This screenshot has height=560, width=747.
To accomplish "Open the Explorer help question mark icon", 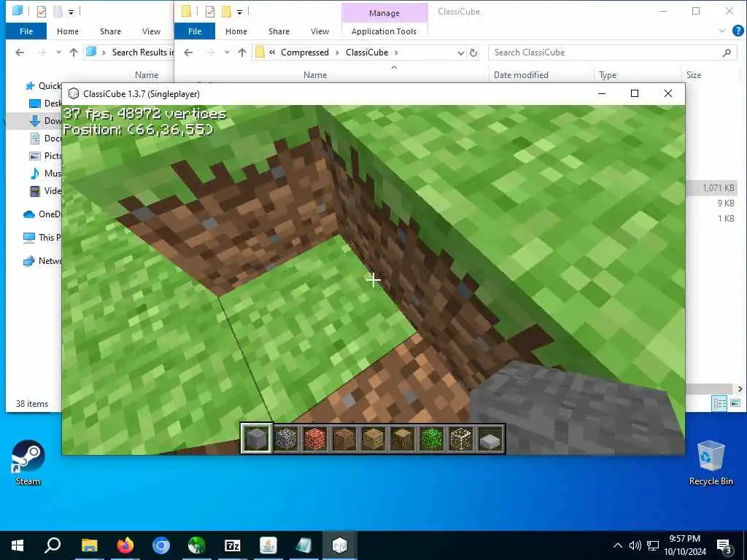I will [x=738, y=31].
